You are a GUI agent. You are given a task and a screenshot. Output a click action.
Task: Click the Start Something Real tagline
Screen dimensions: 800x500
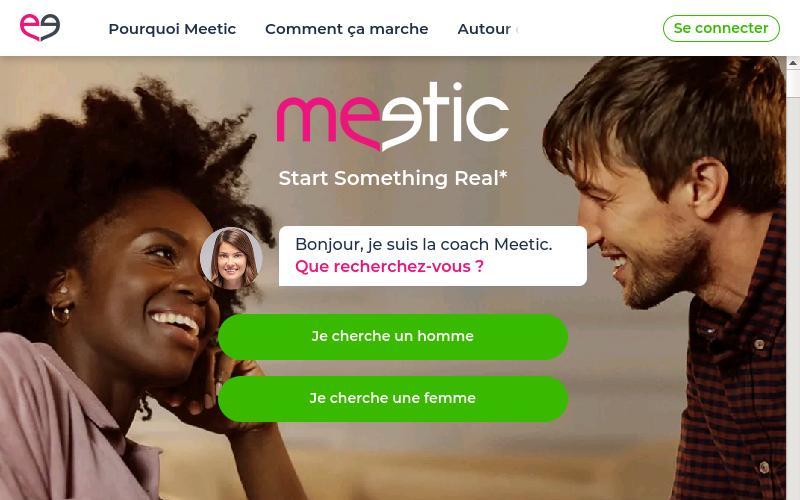pos(393,178)
